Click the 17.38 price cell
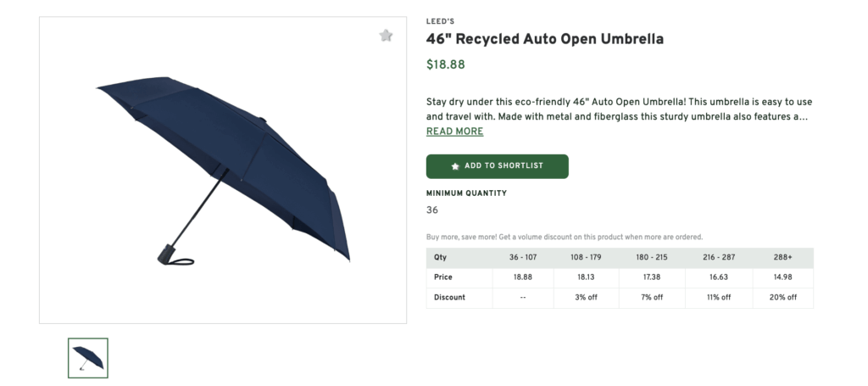Viewport: 868px width, 386px height. (x=652, y=277)
